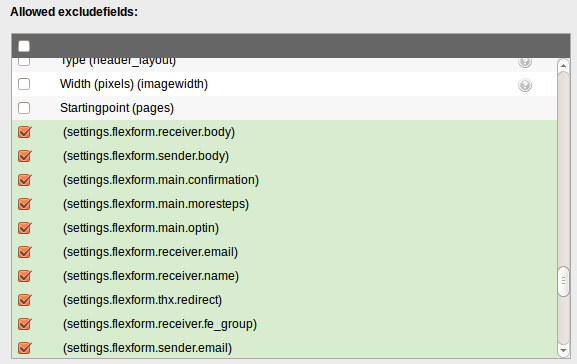Viewport: 577px width, 364px height.
Task: Click the scrollbar up arrow
Action: (563, 65)
